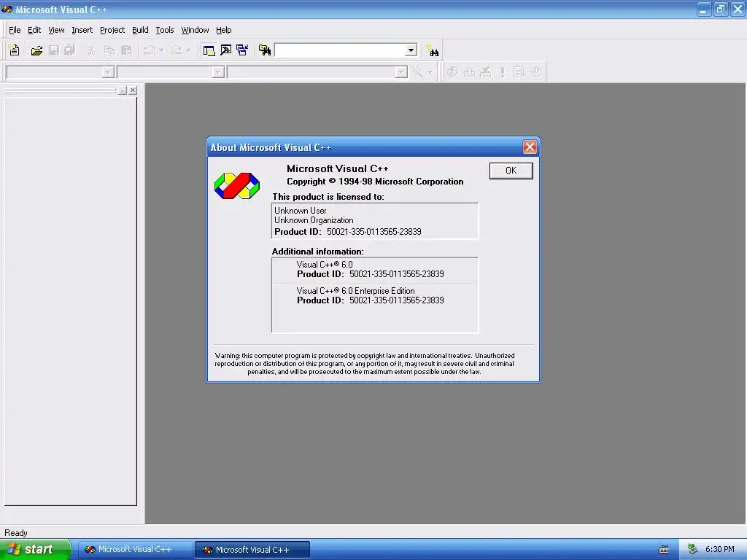Click "Copyright © 1994-98 Microsoft Corporation" text

coord(375,182)
